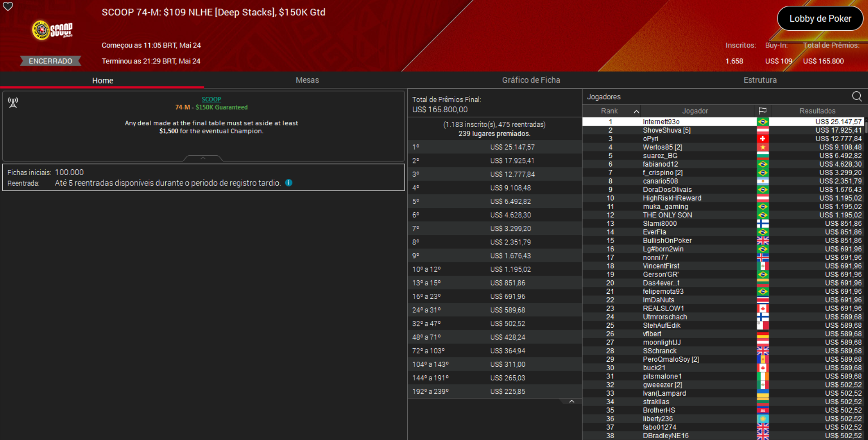The height and width of the screenshot is (440, 868).
Task: Collapse the tournament info panel chevron
Action: point(203,158)
